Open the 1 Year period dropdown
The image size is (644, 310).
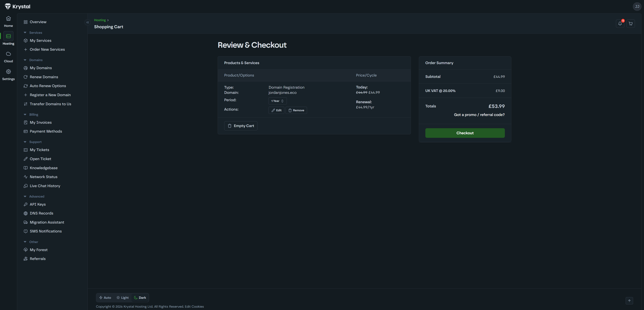(277, 101)
